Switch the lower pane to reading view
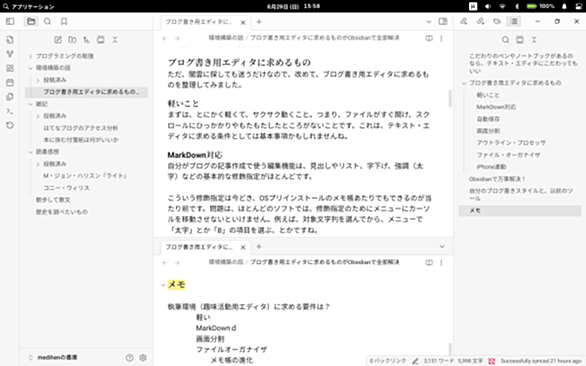The width and height of the screenshot is (586, 366). tap(429, 263)
